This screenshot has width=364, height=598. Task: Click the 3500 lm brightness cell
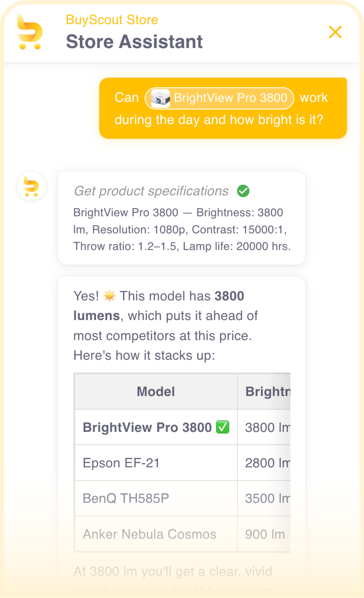[264, 498]
